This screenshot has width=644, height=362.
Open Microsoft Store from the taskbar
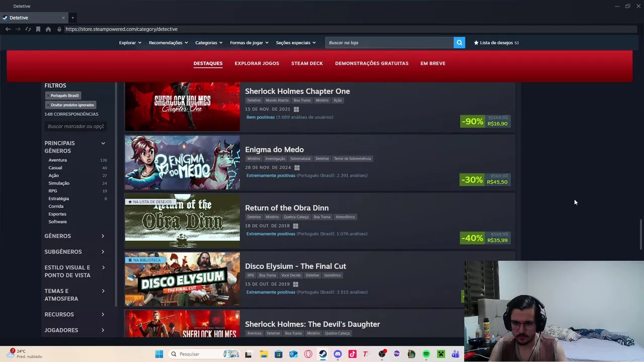(x=278, y=354)
